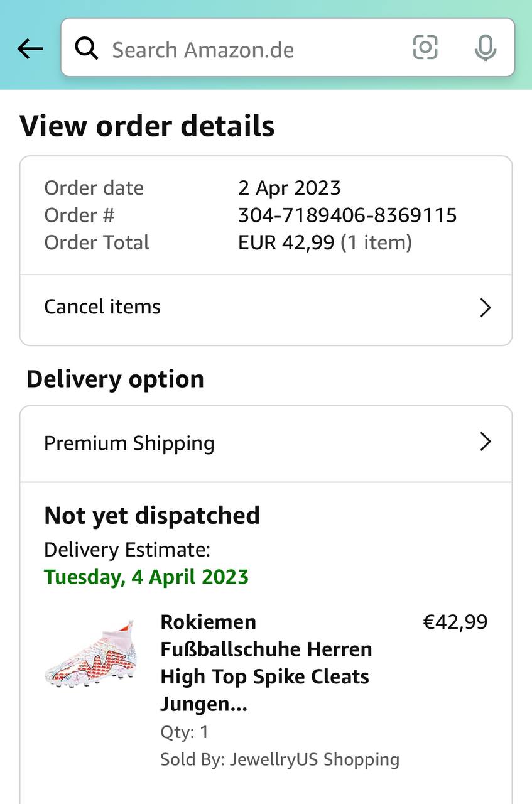The image size is (532, 804).
Task: Click the magnifier search icon
Action: click(87, 48)
